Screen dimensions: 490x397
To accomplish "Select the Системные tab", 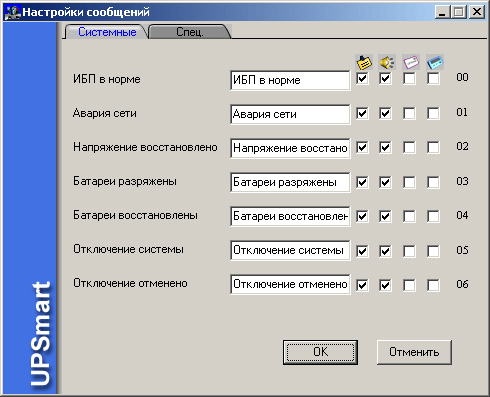I will coord(107,32).
